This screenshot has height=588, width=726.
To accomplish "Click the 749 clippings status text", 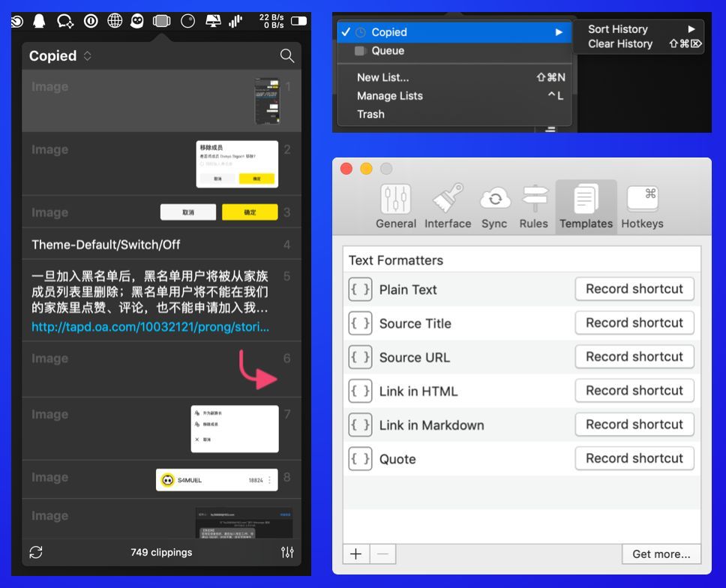I will coord(161,552).
